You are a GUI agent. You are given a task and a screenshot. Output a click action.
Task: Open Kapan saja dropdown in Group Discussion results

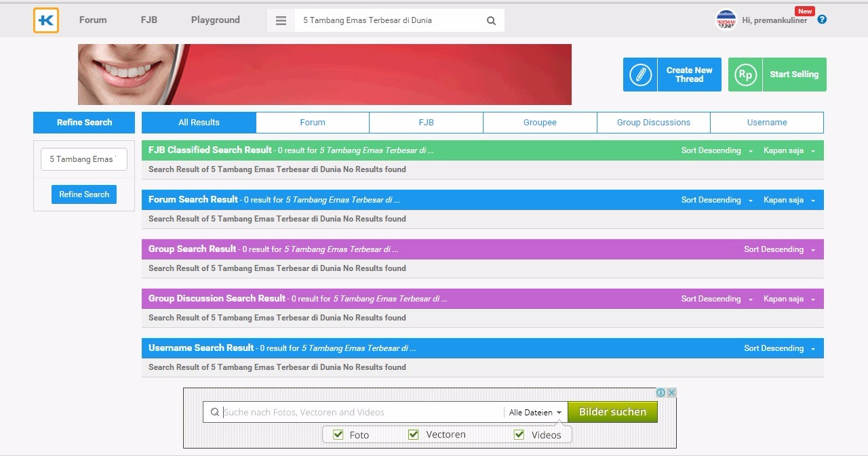click(789, 299)
